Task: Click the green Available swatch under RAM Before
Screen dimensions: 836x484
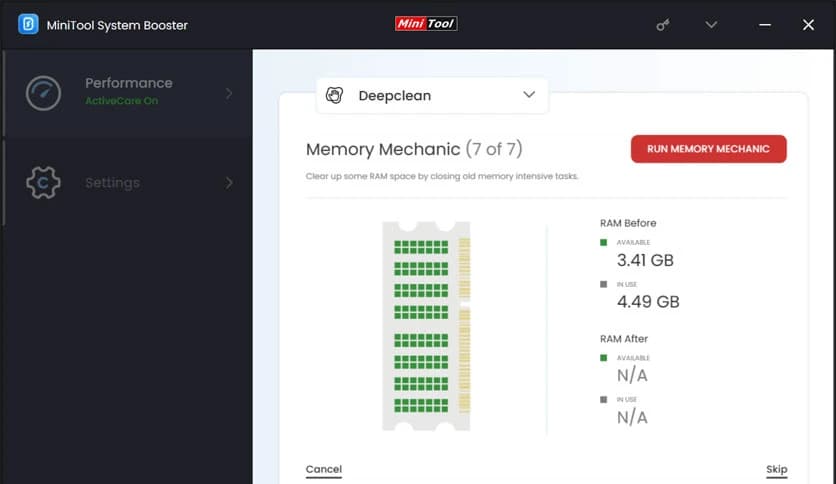Action: click(x=604, y=242)
